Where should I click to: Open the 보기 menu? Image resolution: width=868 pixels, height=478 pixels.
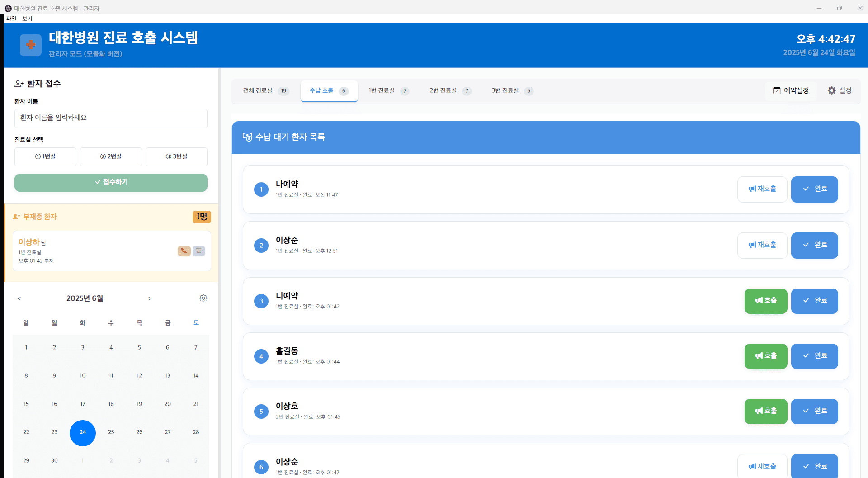click(x=27, y=19)
